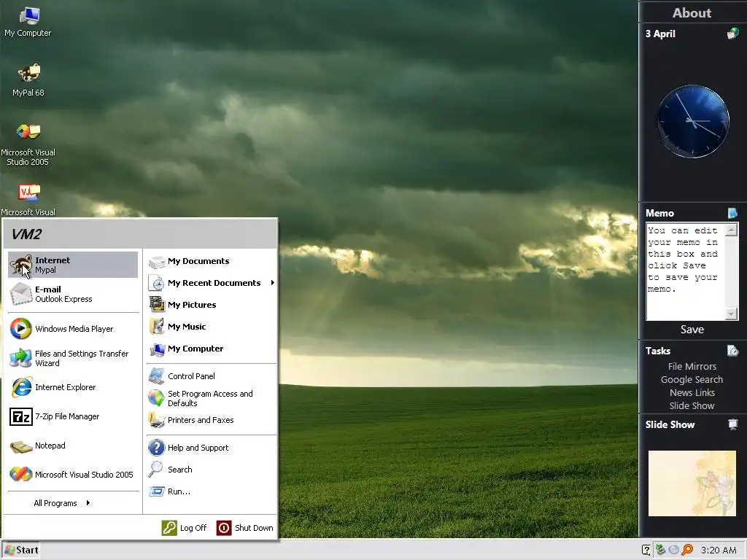Open MyPal 68 desktop shortcut

tap(28, 80)
